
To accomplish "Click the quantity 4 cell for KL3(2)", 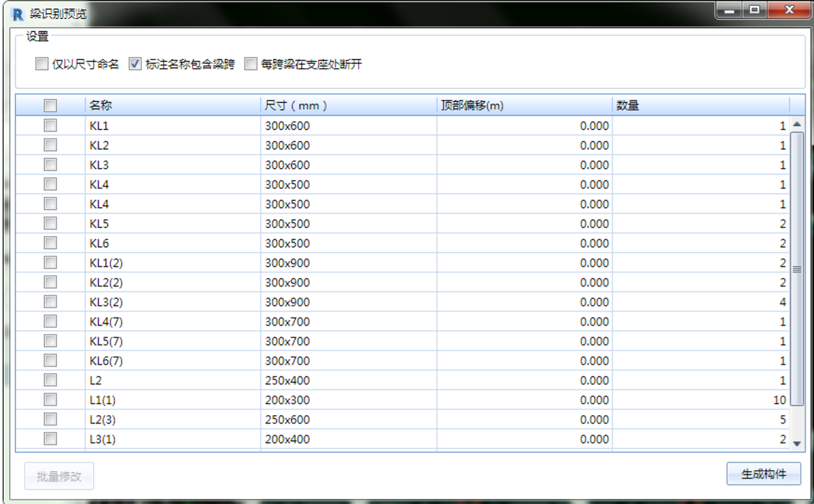I will click(x=701, y=302).
